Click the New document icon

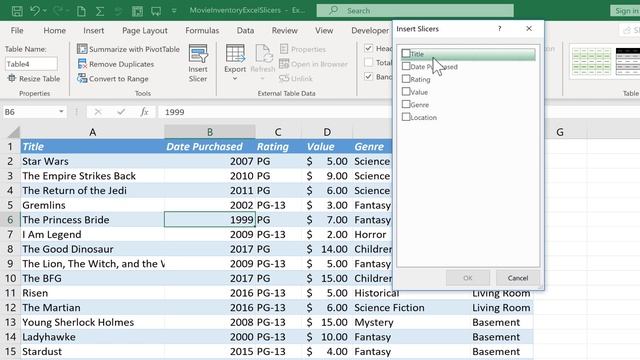[81, 11]
